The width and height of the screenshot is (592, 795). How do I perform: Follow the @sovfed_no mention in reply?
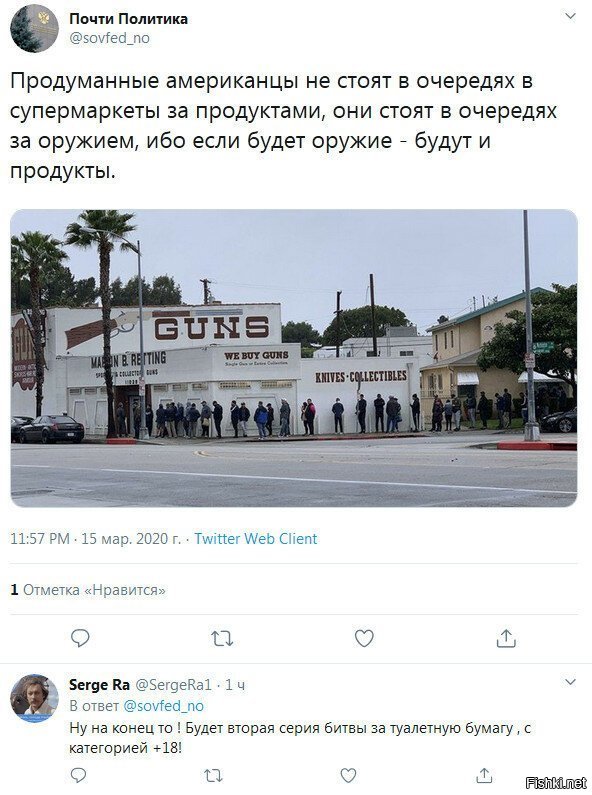tap(164, 706)
